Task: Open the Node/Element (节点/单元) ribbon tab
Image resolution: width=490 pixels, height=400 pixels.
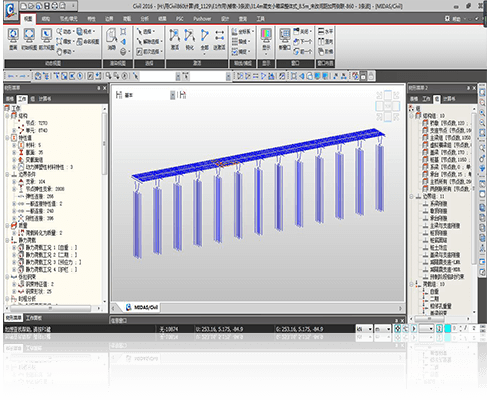Action: click(69, 19)
